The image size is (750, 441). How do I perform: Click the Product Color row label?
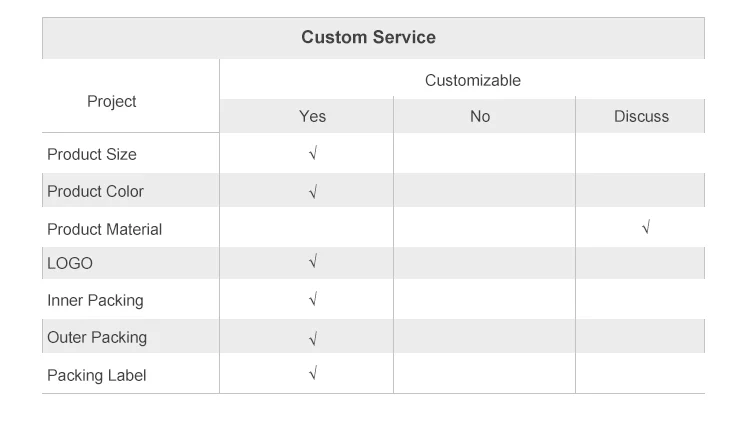[96, 192]
